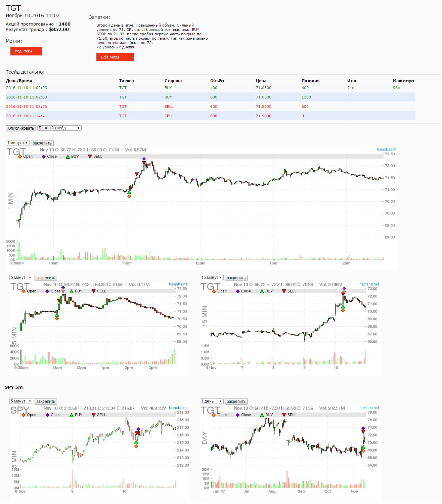Screen dimensions: 442x504
Task: Open the '15 минут' timeframe dropdown
Action: click(x=212, y=278)
